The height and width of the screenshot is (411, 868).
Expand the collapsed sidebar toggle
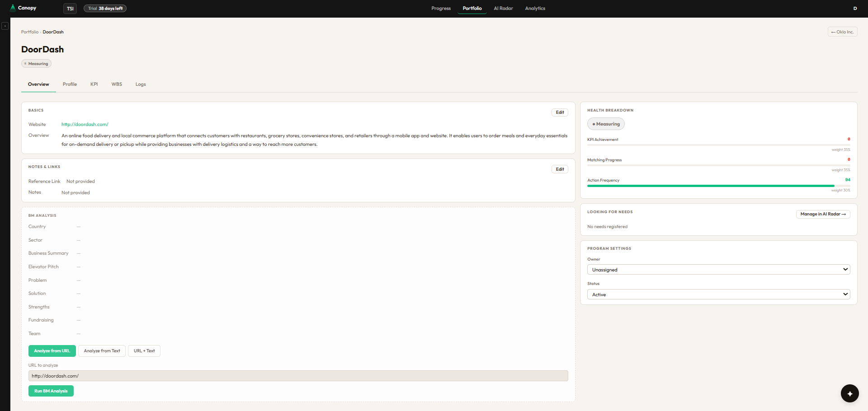coord(5,26)
